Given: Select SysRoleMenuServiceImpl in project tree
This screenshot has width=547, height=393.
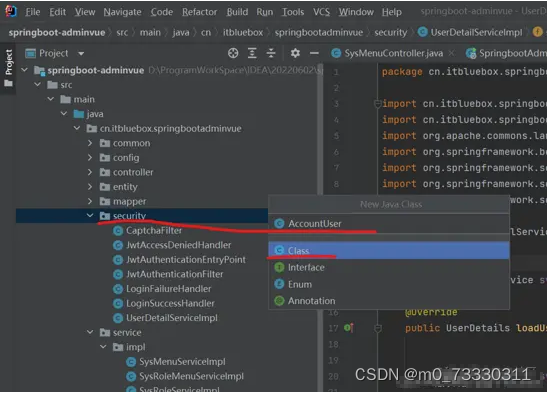Looking at the screenshot, I should (x=191, y=376).
